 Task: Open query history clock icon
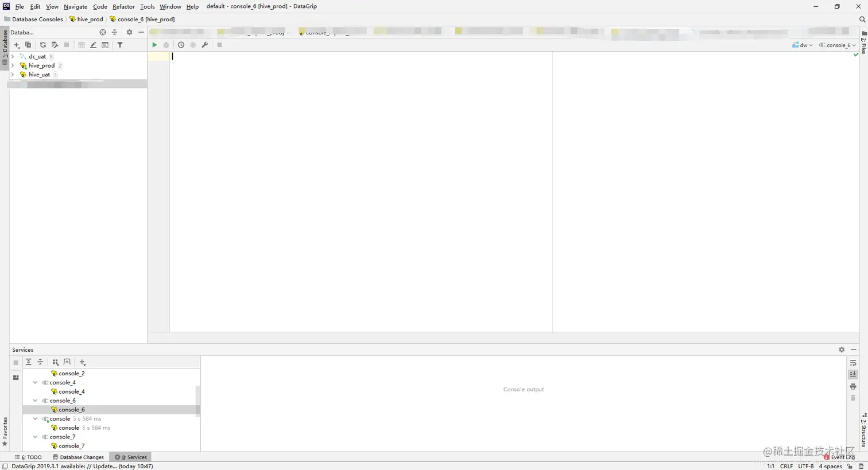(x=181, y=45)
